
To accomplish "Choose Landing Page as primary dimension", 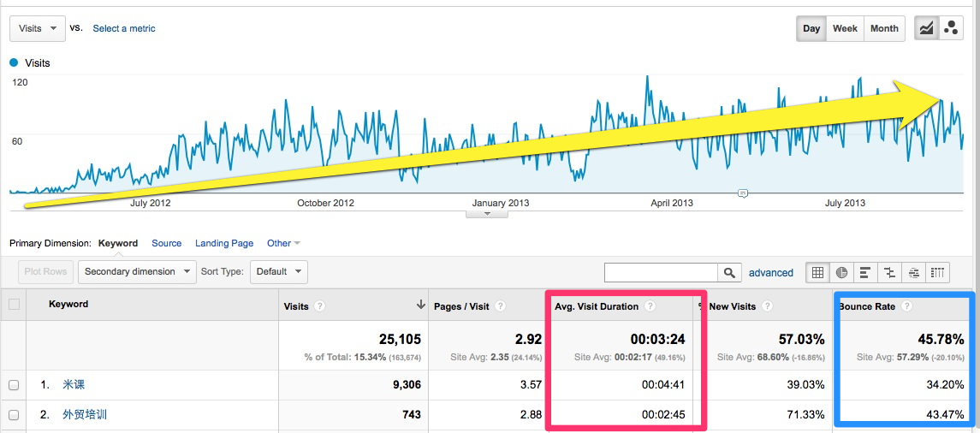I will (224, 243).
